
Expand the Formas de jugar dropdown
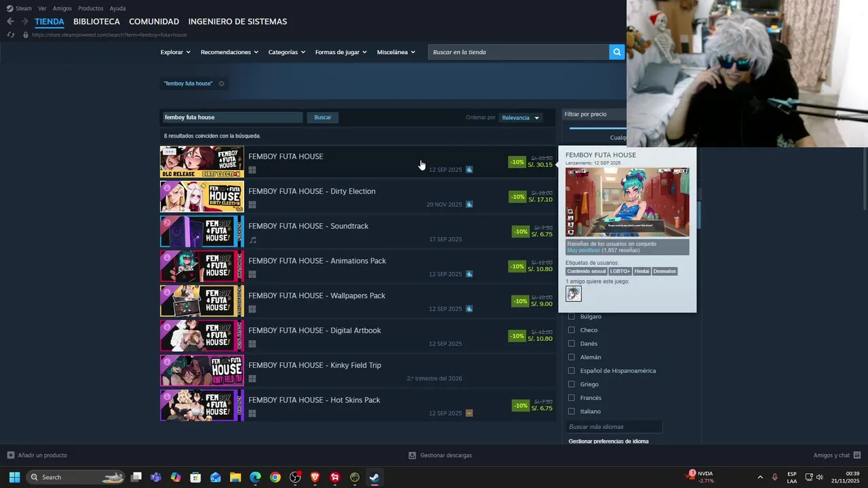click(x=341, y=52)
